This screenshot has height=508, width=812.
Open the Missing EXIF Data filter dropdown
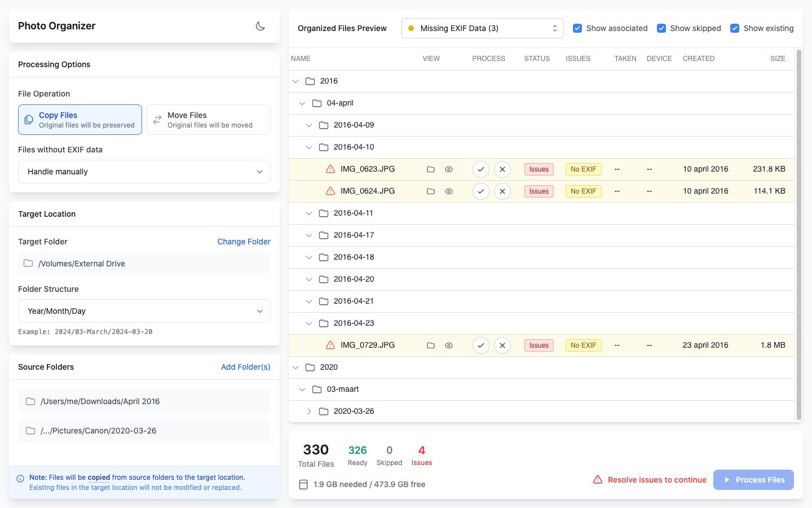pos(483,28)
